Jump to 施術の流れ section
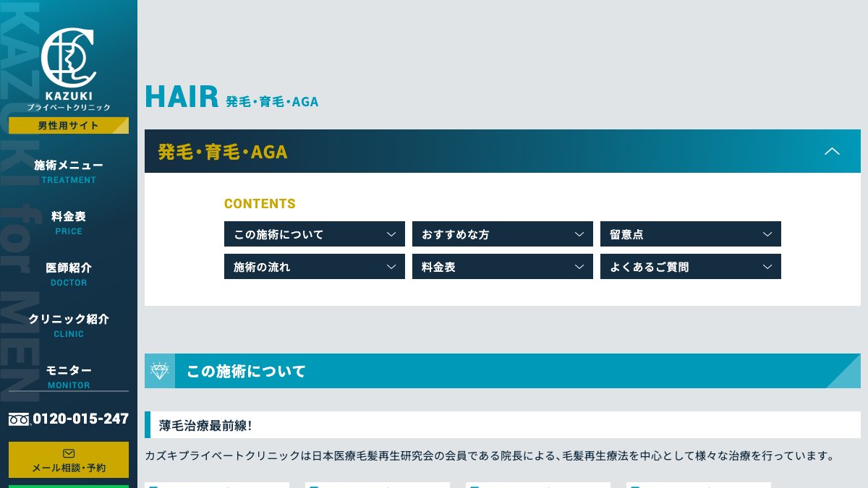 [315, 267]
